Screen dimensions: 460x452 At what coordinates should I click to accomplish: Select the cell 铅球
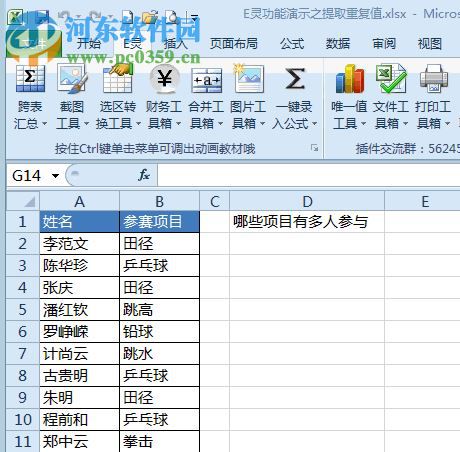[159, 332]
